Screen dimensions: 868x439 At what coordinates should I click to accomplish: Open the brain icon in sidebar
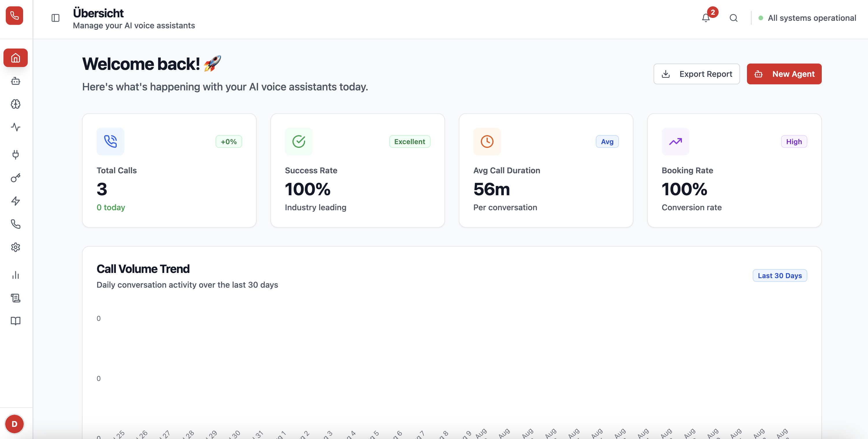16,104
